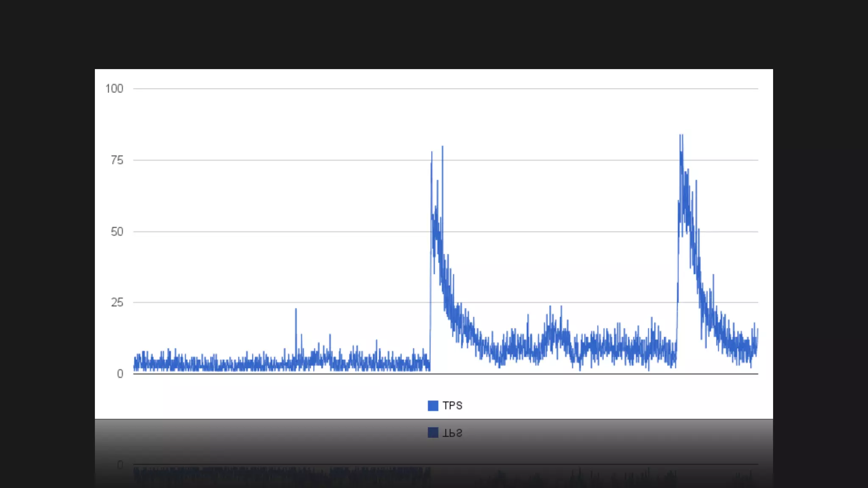This screenshot has height=488, width=868.
Task: Click the first sharp spike where middle surge begins
Action: [432, 152]
